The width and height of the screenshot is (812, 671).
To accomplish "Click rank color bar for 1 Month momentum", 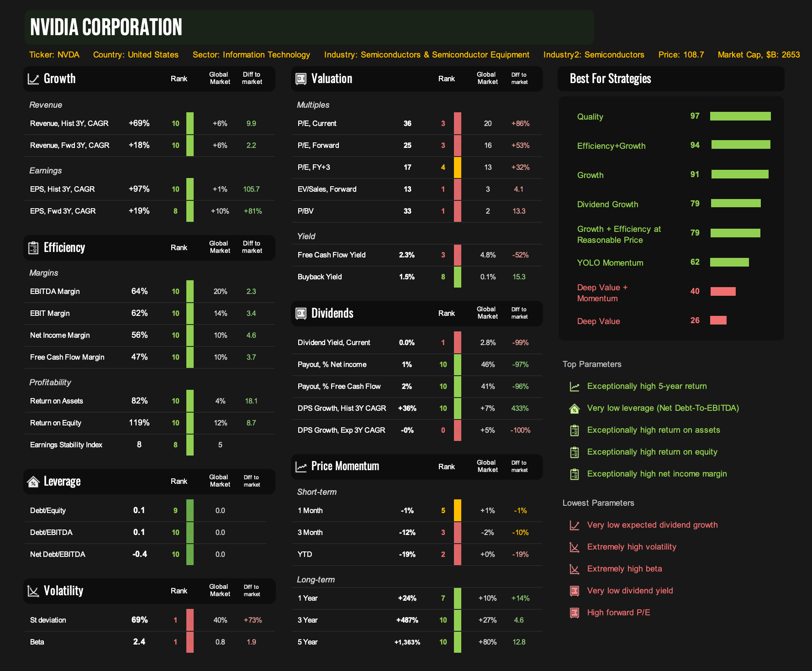I will click(458, 511).
